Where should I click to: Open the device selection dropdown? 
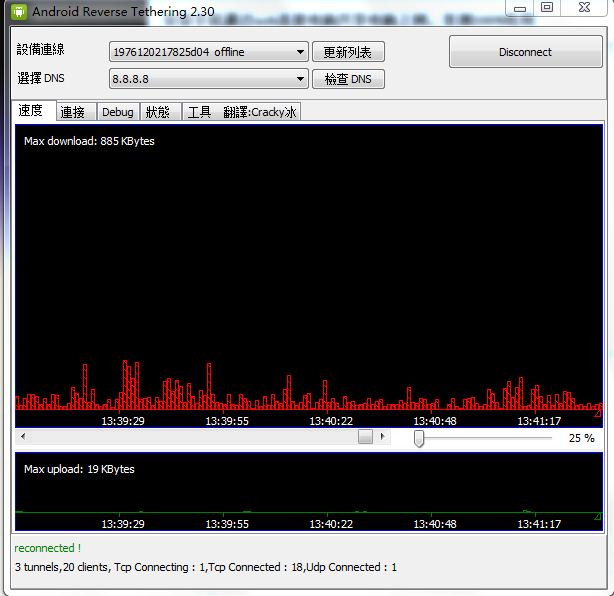pos(209,52)
